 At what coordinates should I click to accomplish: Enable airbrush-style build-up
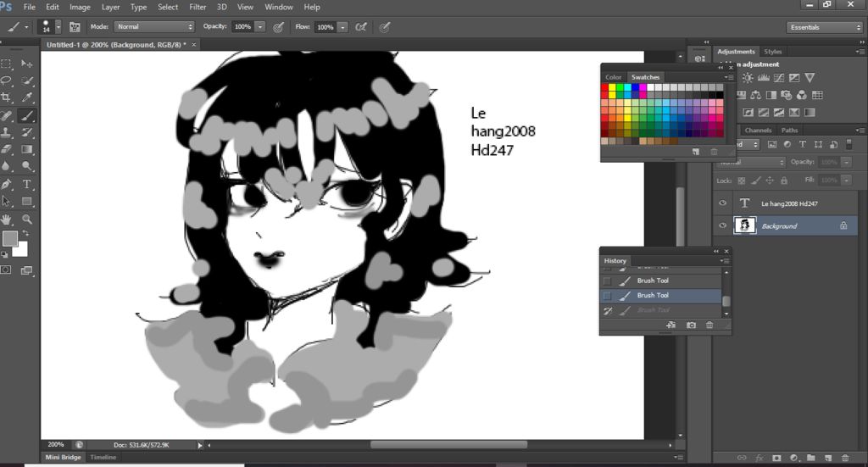click(361, 26)
